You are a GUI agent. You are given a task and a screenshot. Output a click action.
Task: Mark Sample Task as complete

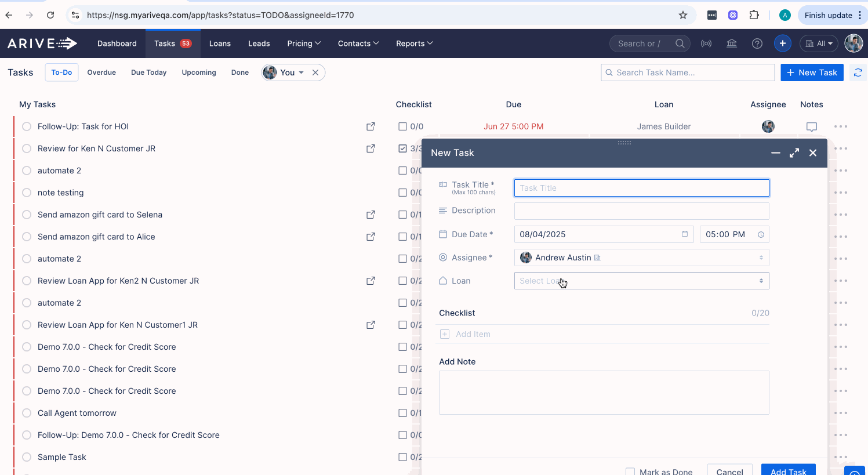tap(27, 457)
